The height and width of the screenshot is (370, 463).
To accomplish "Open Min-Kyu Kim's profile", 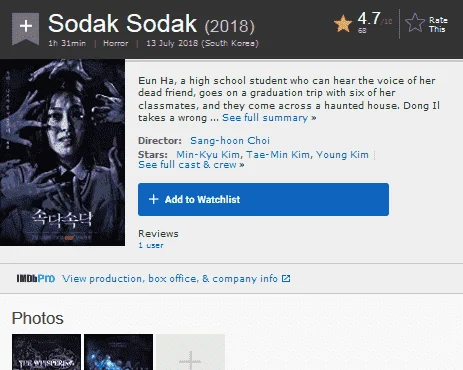I will click(x=208, y=155).
